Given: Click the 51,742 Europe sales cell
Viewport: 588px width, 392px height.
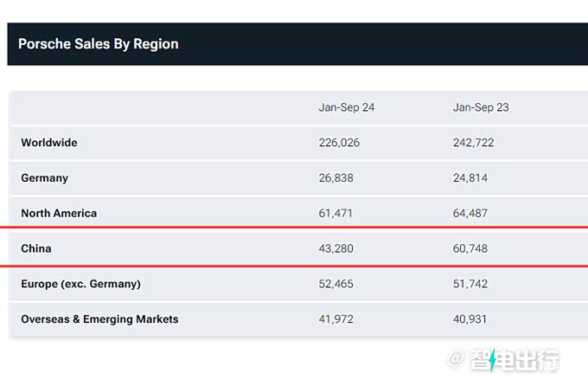Looking at the screenshot, I should pos(470,284).
